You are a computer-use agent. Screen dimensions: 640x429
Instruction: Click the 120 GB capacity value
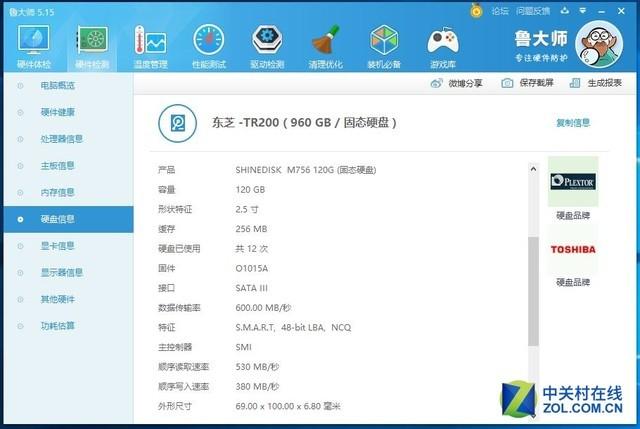click(x=250, y=189)
